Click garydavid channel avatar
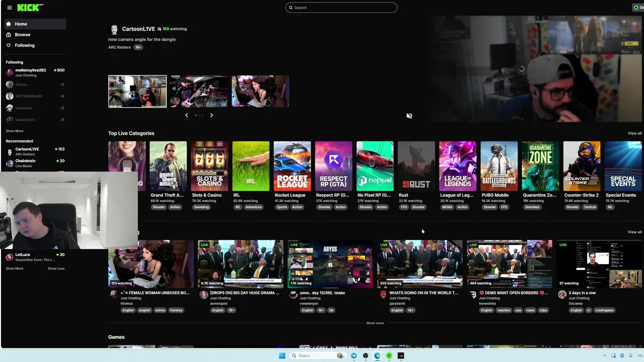 (383, 295)
